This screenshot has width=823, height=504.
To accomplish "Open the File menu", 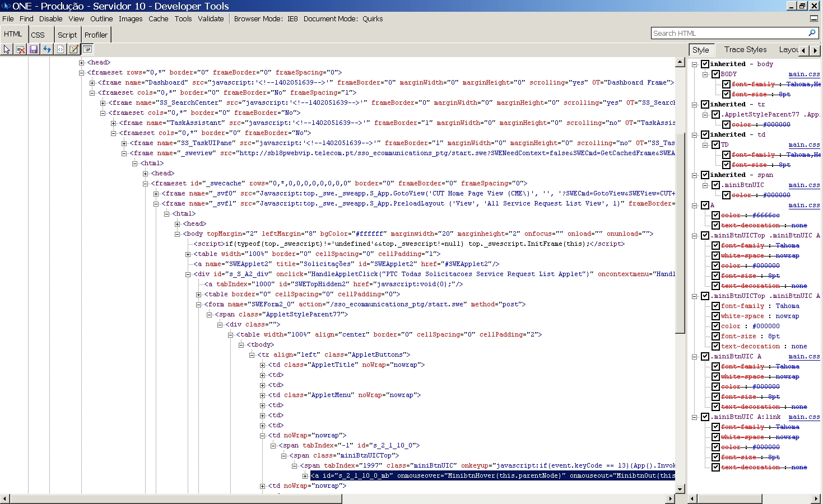I will coord(8,18).
